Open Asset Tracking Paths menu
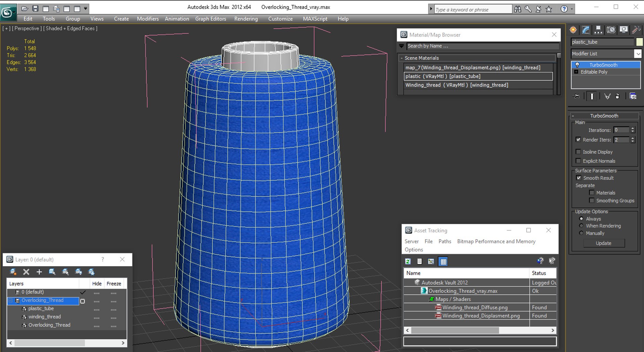This screenshot has height=352, width=644. tap(445, 241)
